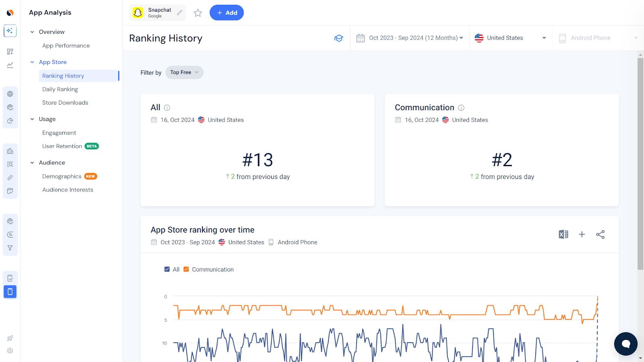
Task: Open the add-comparison plus icon on the chart
Action: [582, 234]
